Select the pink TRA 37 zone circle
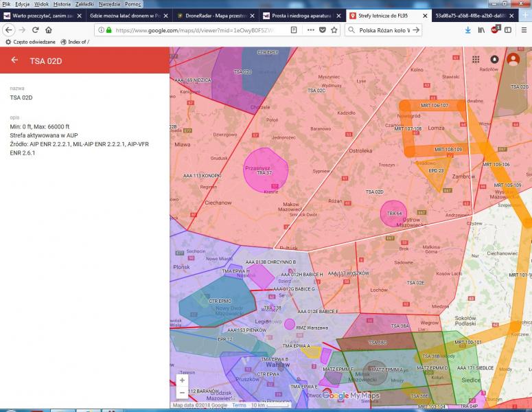The height and width of the screenshot is (412, 532). click(x=266, y=168)
